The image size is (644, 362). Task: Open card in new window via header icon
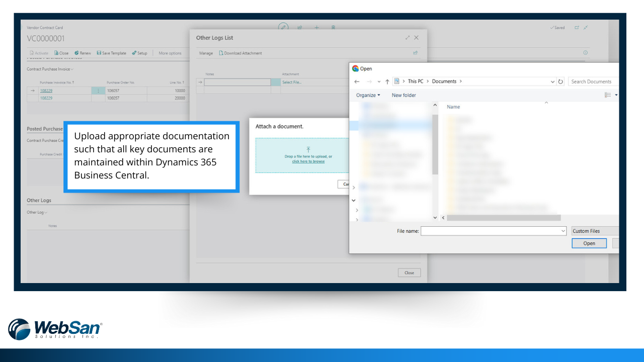577,28
